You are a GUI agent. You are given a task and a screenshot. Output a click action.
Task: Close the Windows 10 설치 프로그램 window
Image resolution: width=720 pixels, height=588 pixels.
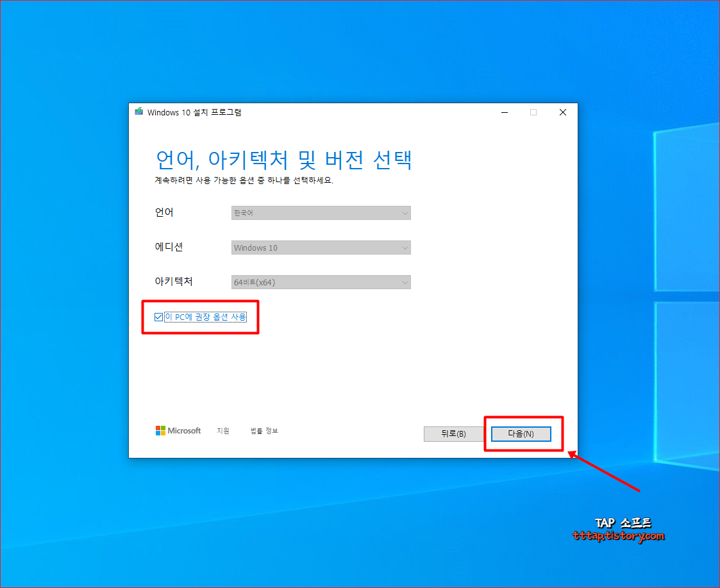562,112
